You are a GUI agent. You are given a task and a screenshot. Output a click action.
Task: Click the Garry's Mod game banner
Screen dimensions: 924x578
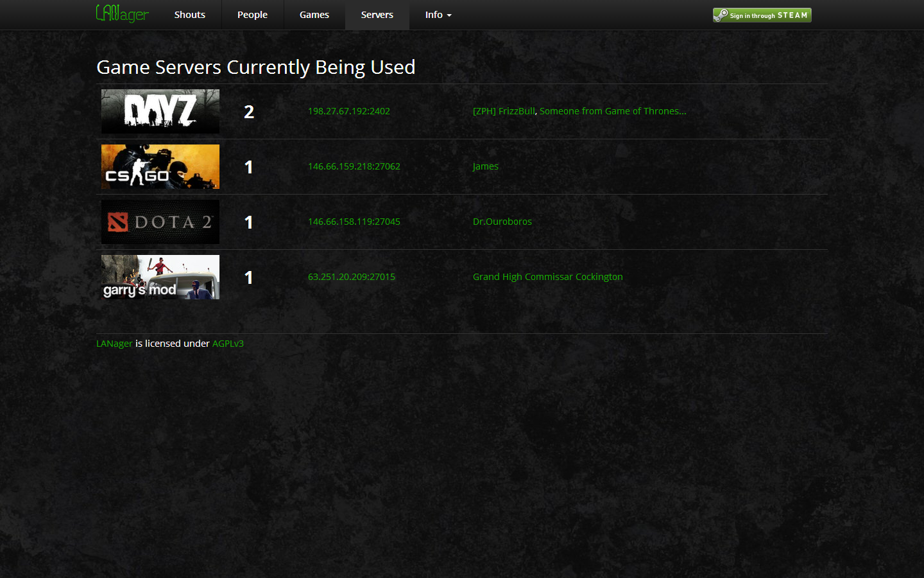click(160, 277)
